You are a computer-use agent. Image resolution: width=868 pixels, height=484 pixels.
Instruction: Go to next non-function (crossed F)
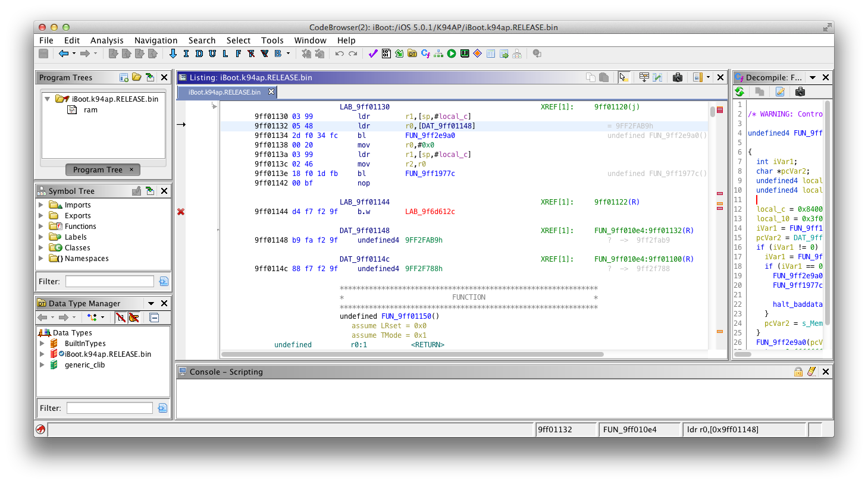251,54
